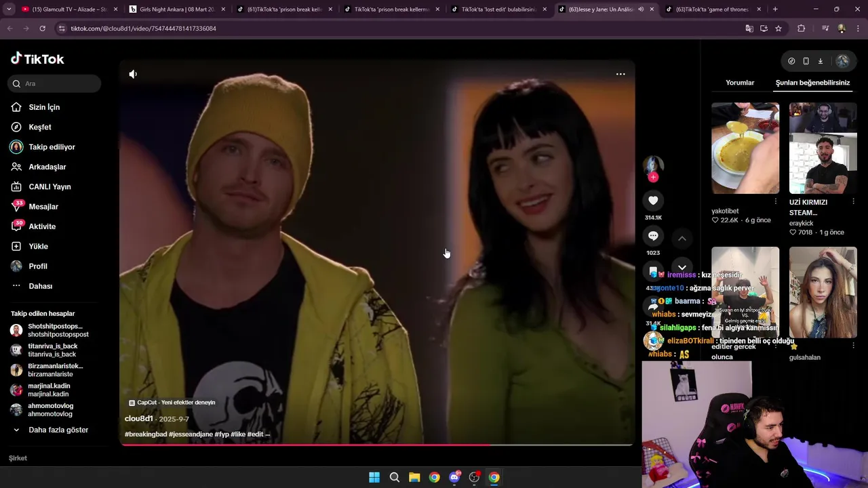Click the TikTok logo
The image size is (868, 488).
[37, 59]
